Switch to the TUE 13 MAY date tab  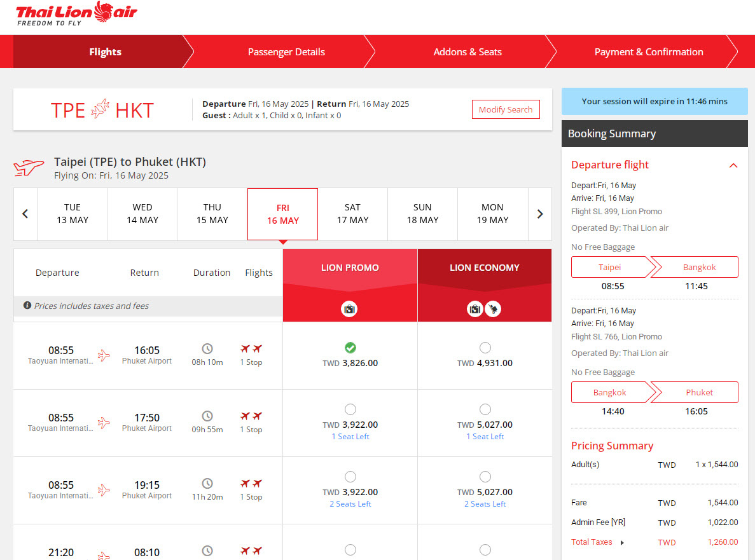tap(73, 214)
